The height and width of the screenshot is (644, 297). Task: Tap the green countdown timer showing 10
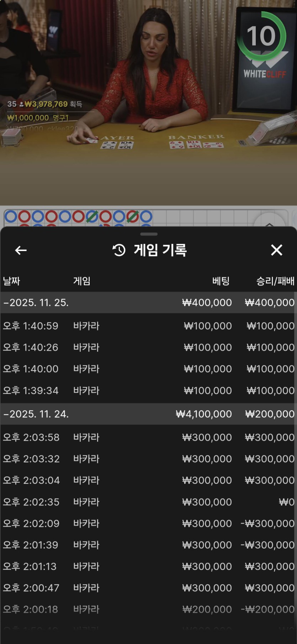261,36
